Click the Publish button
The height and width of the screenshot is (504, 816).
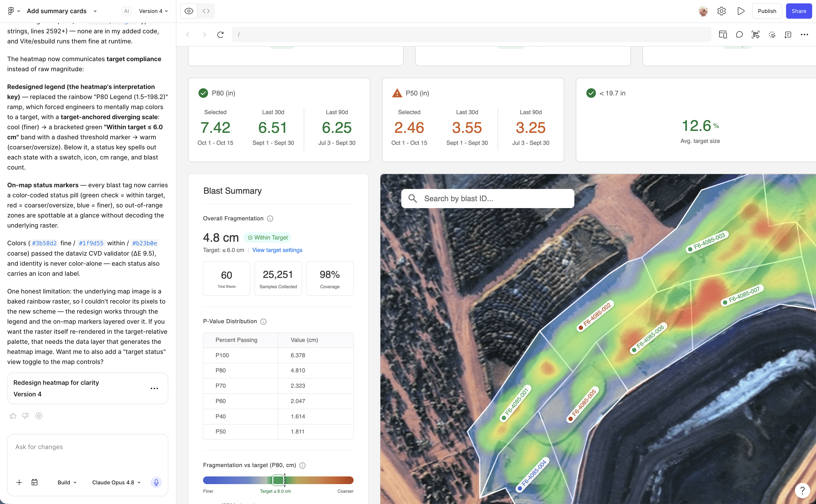767,11
